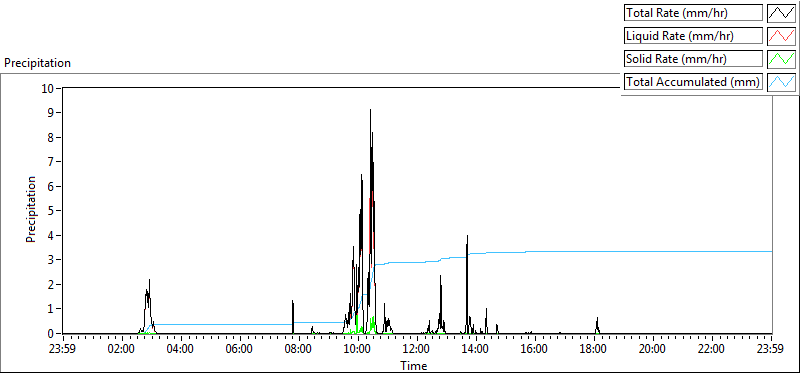Open the green Solid Rate plot style swatch
The width and height of the screenshot is (800, 373).
coord(782,59)
